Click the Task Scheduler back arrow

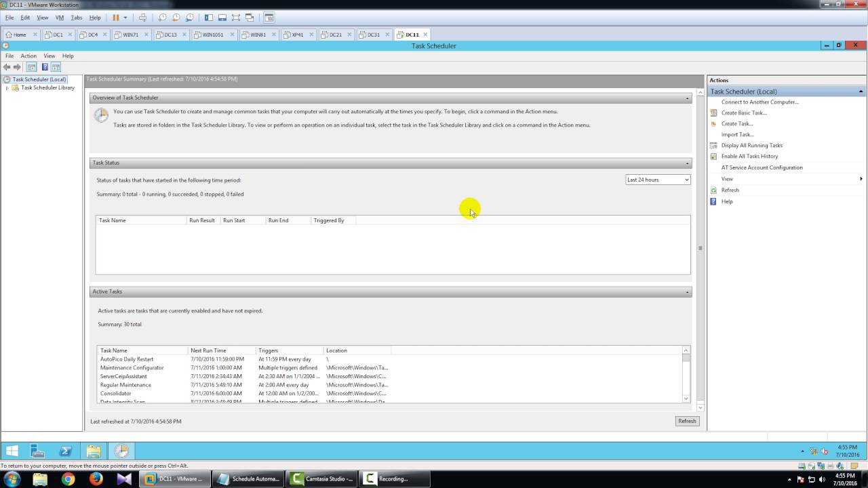pyautogui.click(x=7, y=67)
